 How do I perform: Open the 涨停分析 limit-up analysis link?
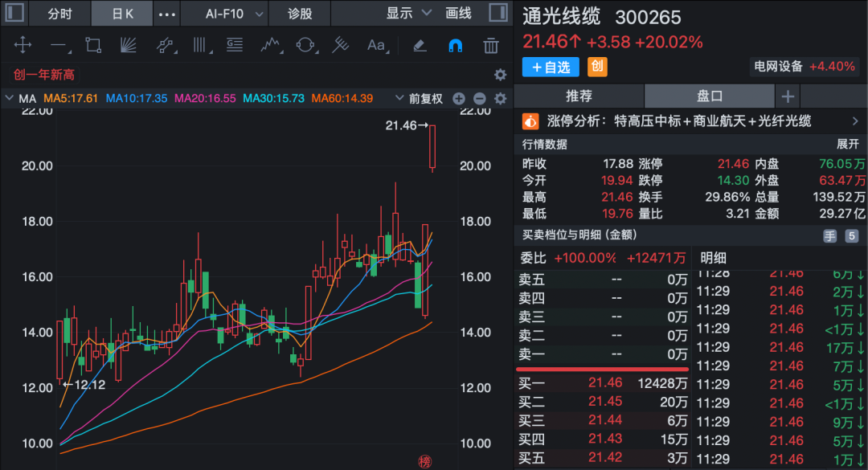691,121
